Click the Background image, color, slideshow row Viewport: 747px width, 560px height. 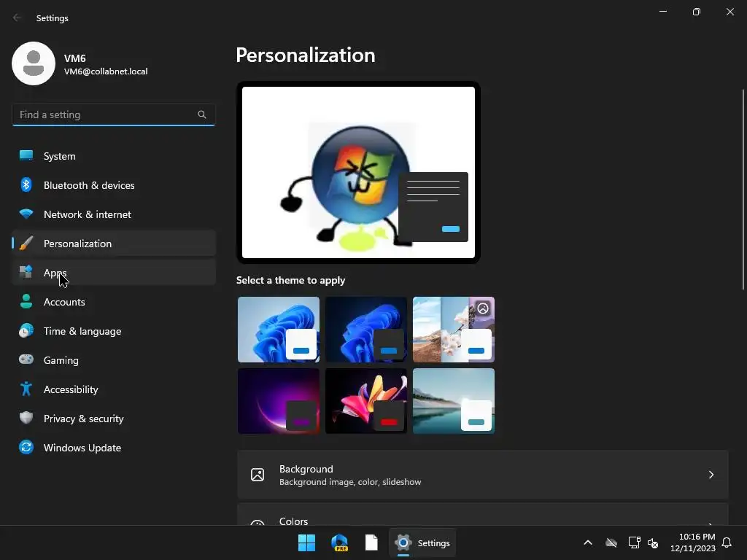(483, 475)
